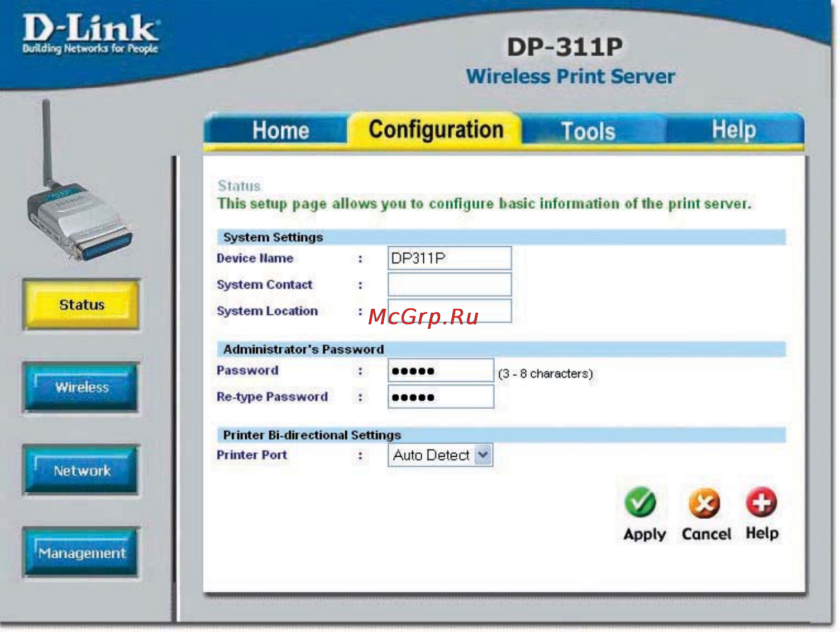840x632 pixels.
Task: Click the System Location label
Action: (x=267, y=311)
